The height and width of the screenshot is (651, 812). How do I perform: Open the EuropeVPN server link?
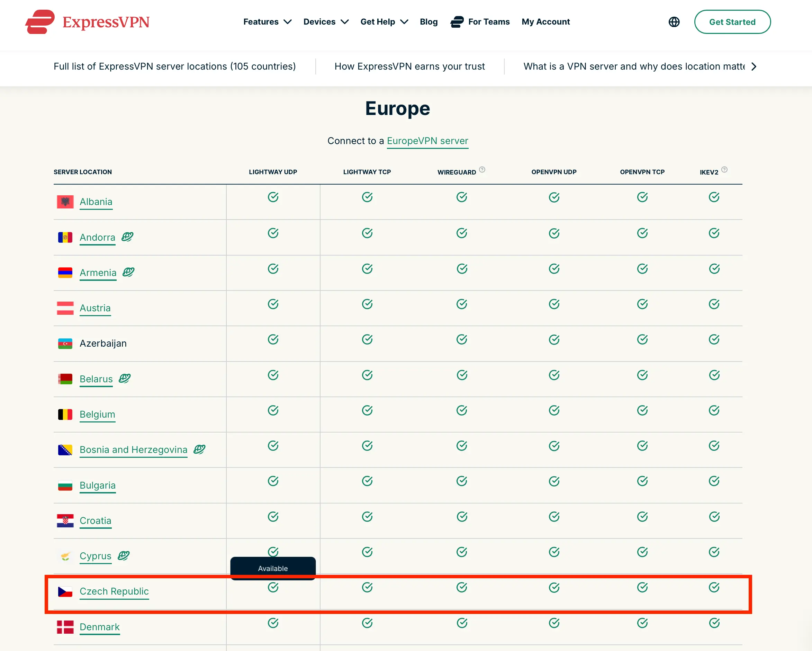(x=427, y=141)
